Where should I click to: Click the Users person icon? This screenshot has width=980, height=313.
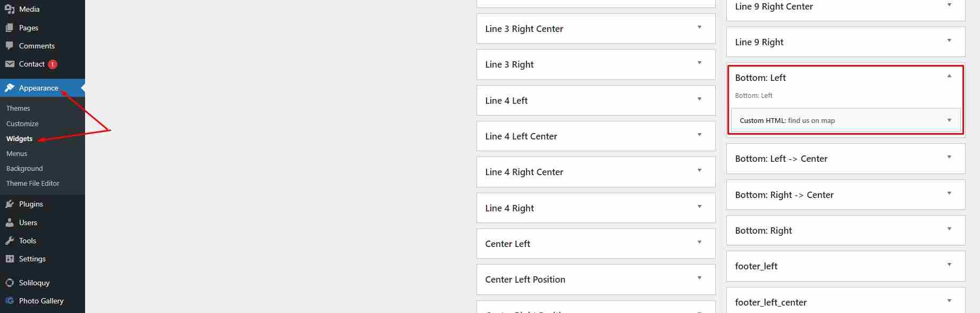coord(10,223)
